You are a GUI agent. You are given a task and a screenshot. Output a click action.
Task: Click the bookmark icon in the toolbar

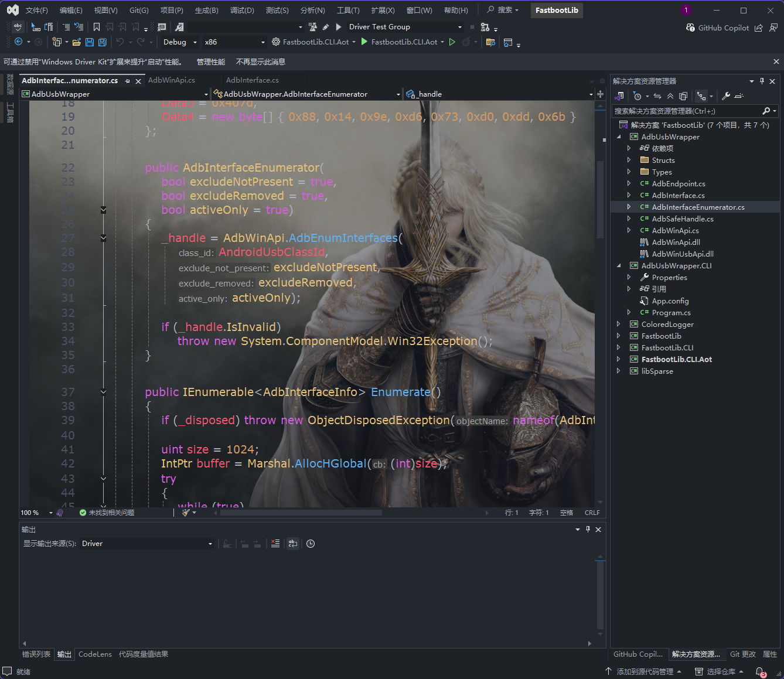tap(97, 27)
